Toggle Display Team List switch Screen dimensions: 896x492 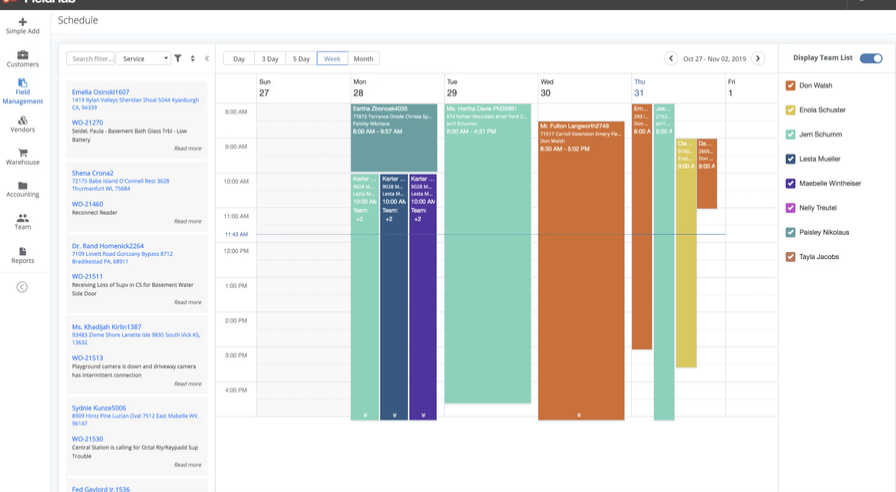(871, 58)
